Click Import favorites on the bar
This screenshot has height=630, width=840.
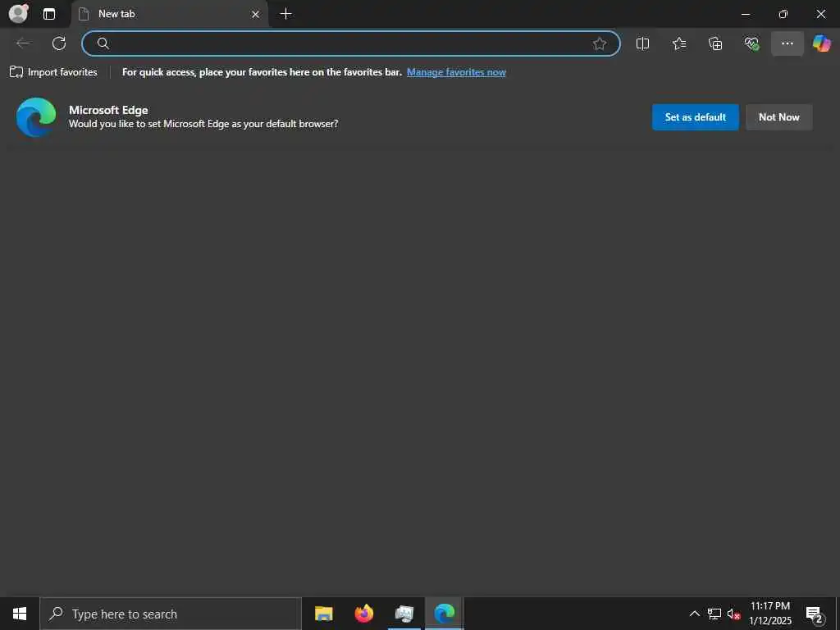click(x=53, y=72)
